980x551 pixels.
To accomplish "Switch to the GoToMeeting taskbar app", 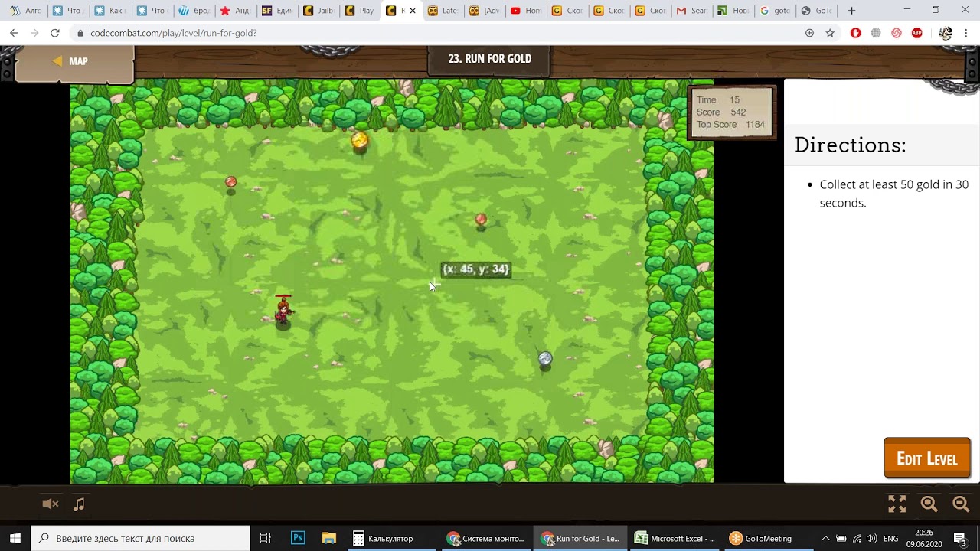I will [x=769, y=538].
